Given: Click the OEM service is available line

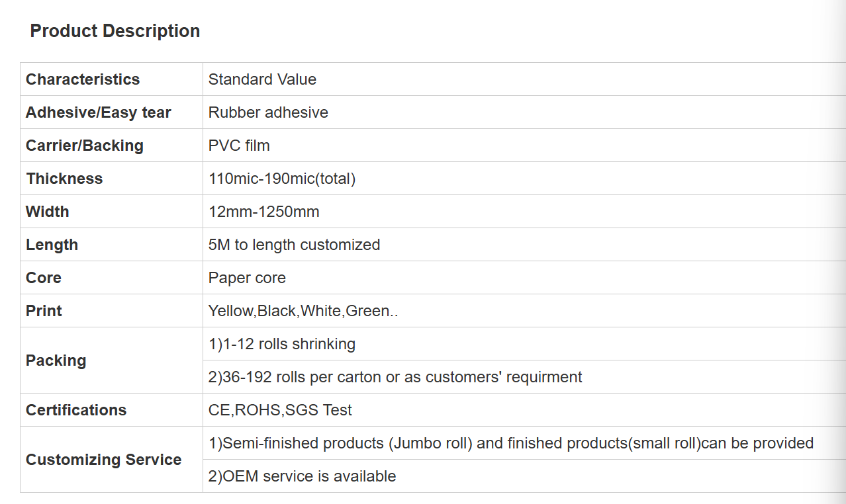Looking at the screenshot, I should 302,476.
